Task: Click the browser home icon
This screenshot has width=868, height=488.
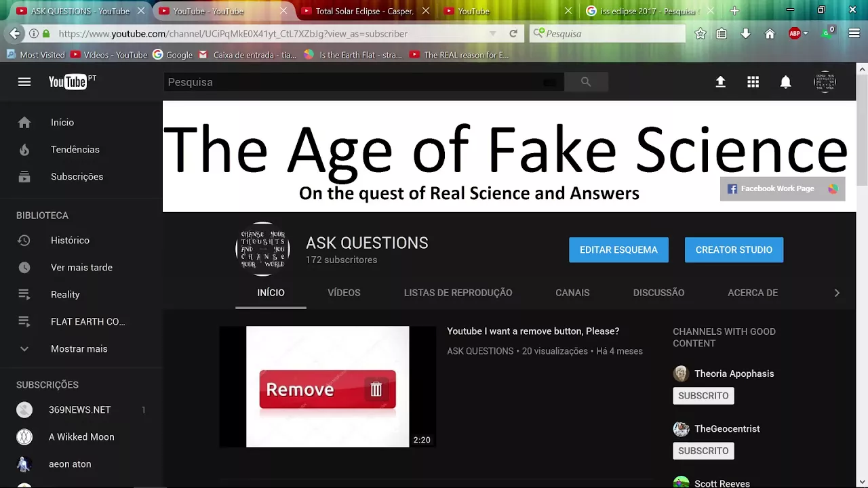Action: click(770, 33)
